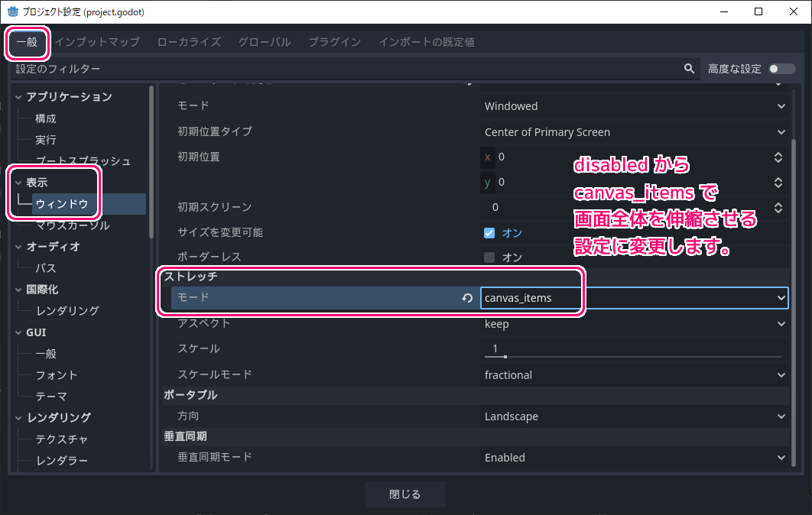
Task: Click the 初期位置タイプ property label
Action: 214,131
